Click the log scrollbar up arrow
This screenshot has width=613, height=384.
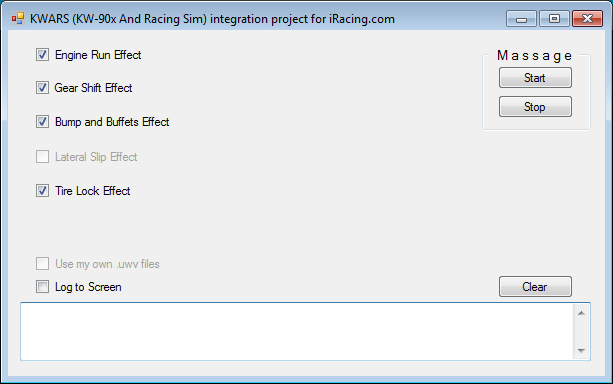(x=581, y=313)
